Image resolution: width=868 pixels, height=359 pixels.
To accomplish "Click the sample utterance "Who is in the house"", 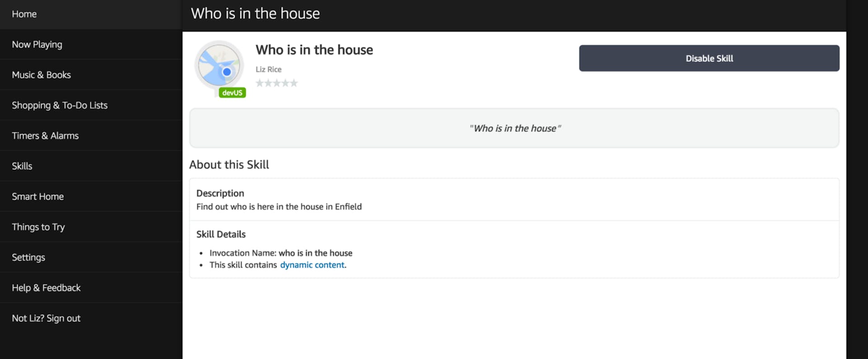I will [x=515, y=128].
